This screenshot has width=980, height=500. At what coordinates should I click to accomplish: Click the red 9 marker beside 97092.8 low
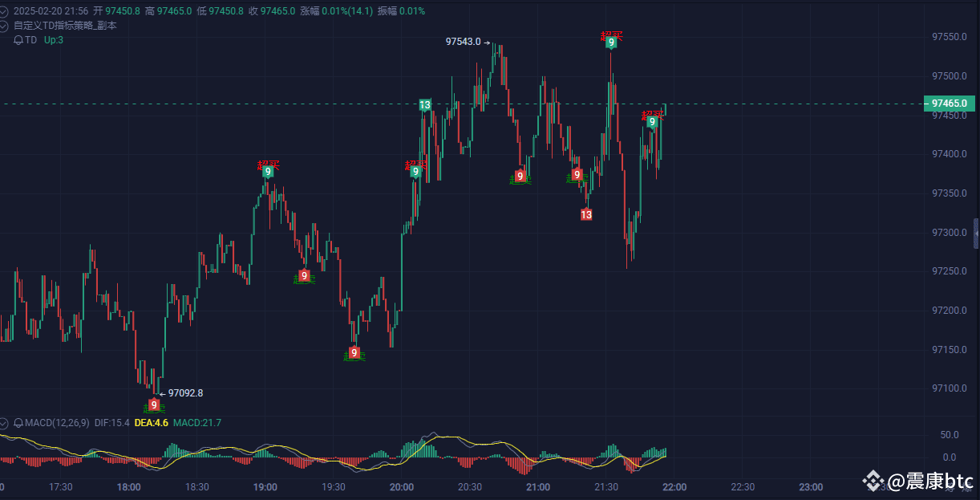pyautogui.click(x=154, y=404)
